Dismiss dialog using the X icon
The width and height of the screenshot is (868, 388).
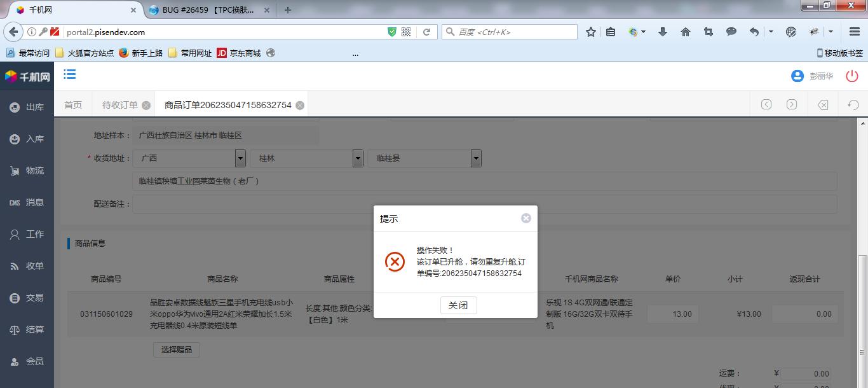(x=526, y=218)
